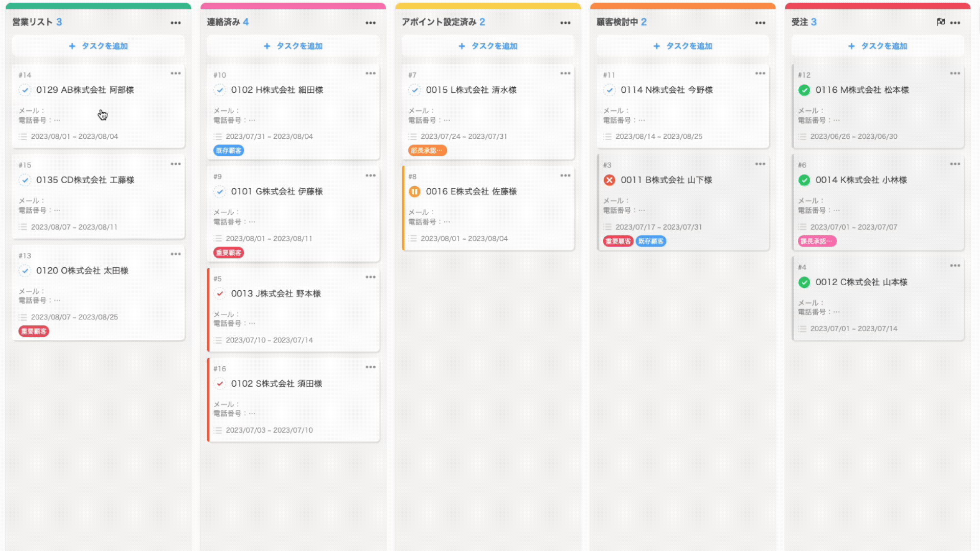Click the green check icon on 0116 M株式会社
This screenshot has height=551, width=980.
click(804, 90)
